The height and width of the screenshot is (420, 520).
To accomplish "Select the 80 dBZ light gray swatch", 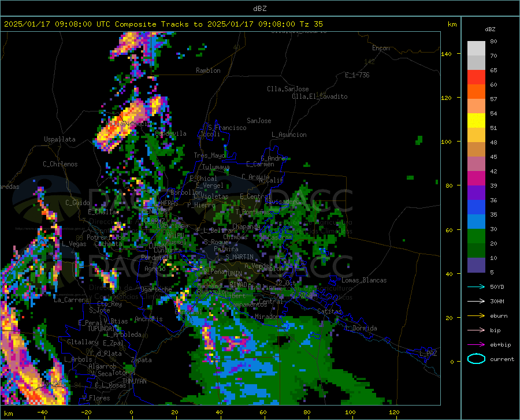I will (x=476, y=48).
